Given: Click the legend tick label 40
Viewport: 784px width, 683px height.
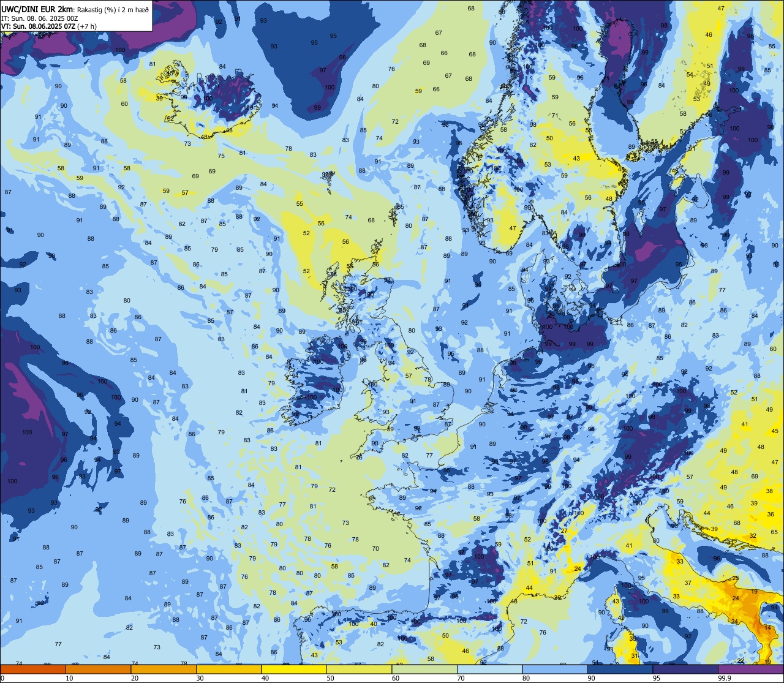Looking at the screenshot, I should click(x=265, y=678).
